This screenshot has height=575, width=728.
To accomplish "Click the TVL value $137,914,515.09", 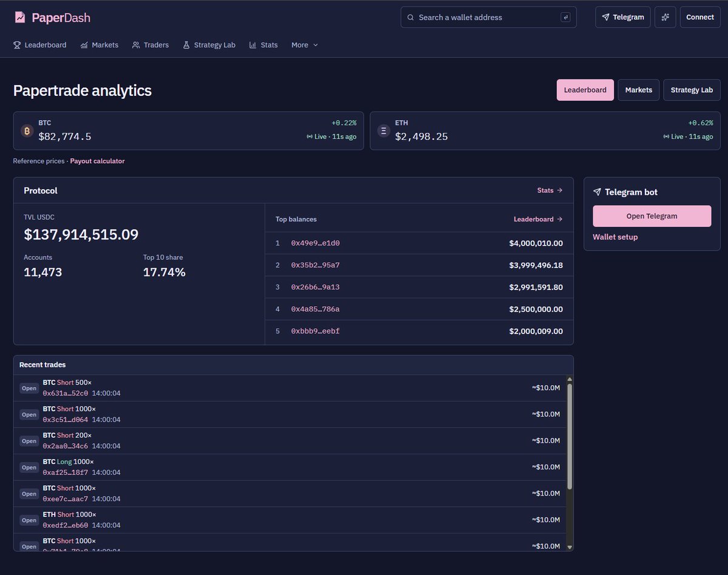I will (x=81, y=234).
